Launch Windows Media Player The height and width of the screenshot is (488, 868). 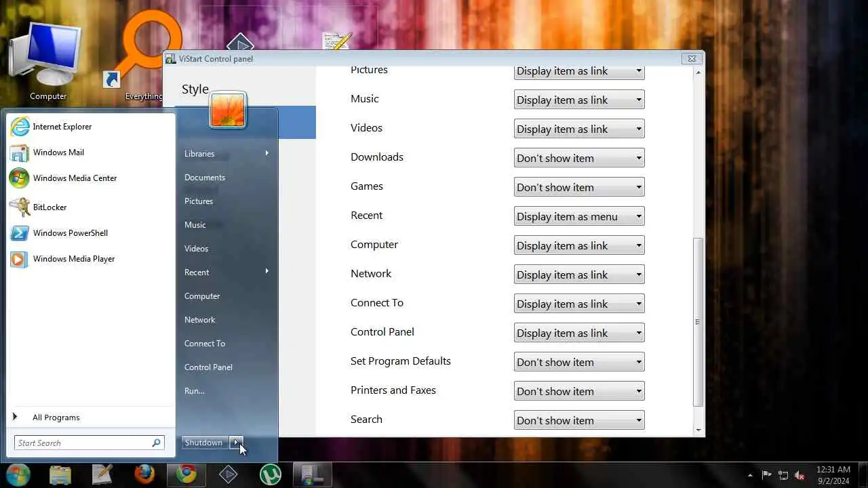coord(63,259)
